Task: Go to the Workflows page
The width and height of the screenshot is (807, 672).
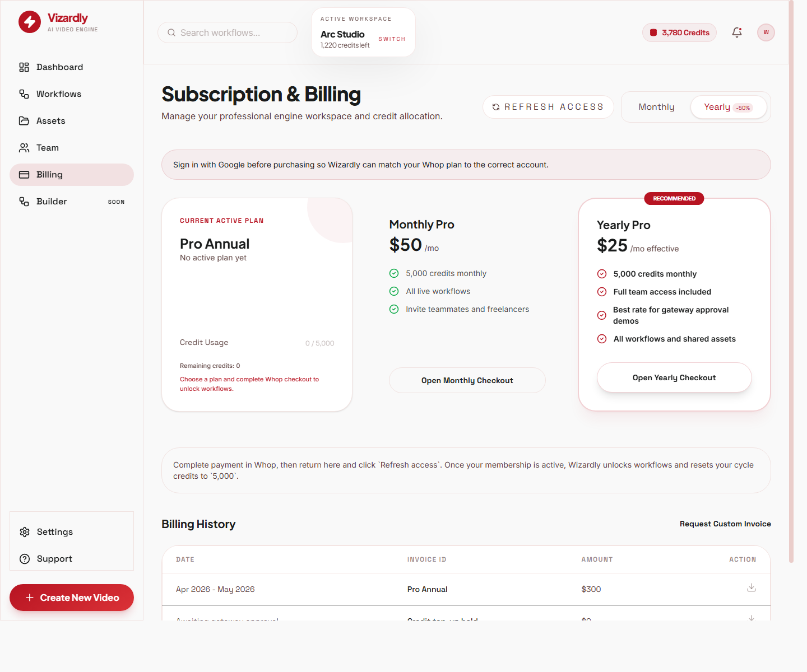Action: [59, 94]
